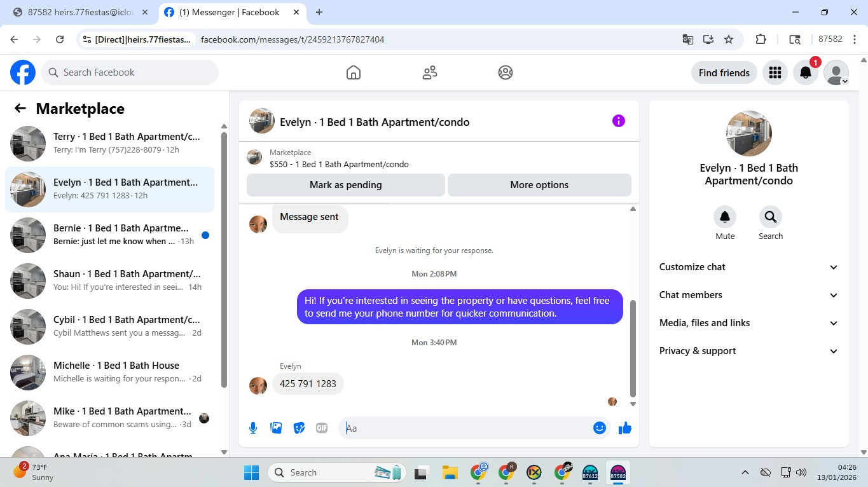Click the conversation list scrollbar

(224, 259)
